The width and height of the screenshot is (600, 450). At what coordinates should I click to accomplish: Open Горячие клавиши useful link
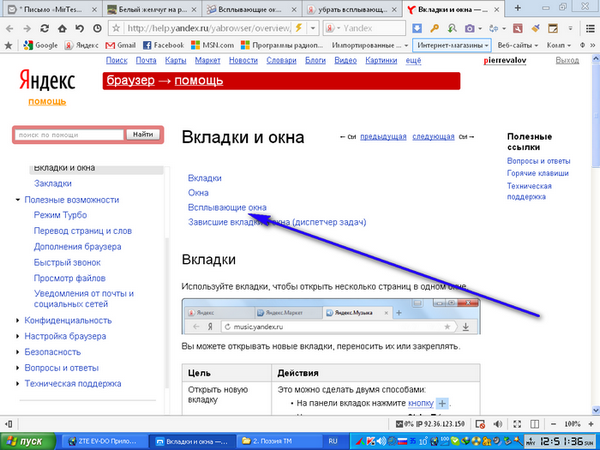[x=538, y=173]
